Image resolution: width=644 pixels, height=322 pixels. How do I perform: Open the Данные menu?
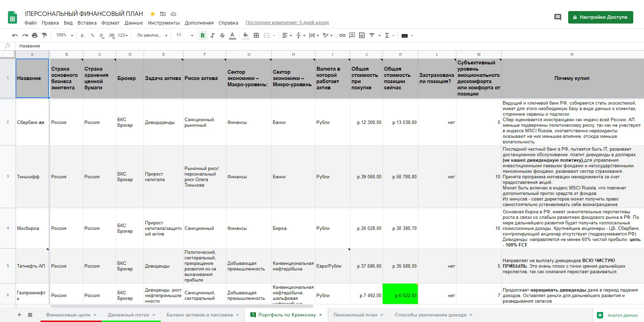pyautogui.click(x=134, y=23)
